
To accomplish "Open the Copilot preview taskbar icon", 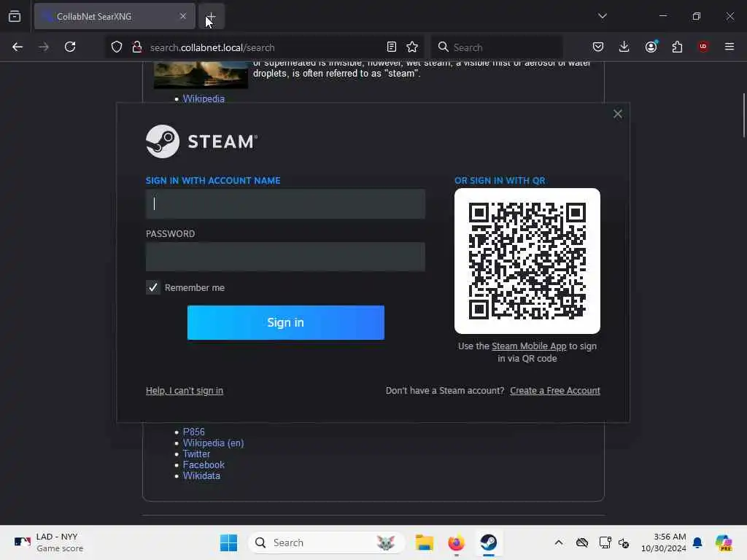I will click(x=724, y=542).
